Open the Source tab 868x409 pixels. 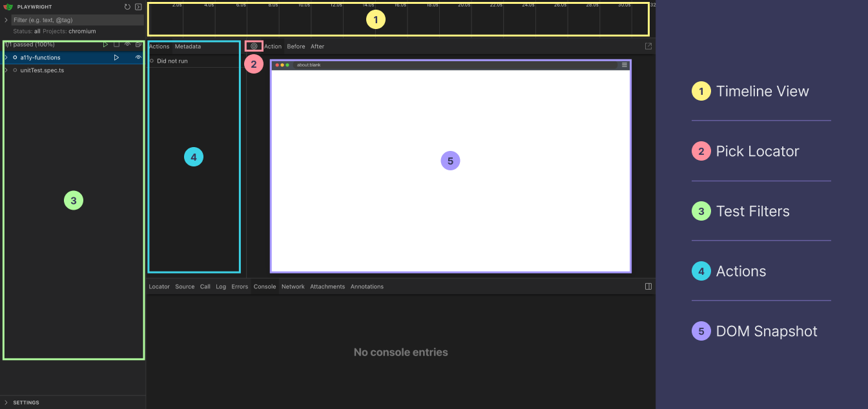185,286
